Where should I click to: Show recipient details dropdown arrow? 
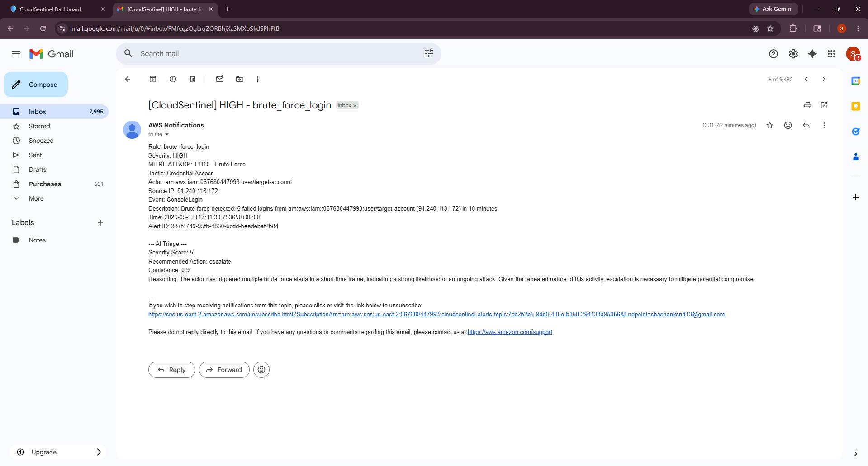point(167,134)
